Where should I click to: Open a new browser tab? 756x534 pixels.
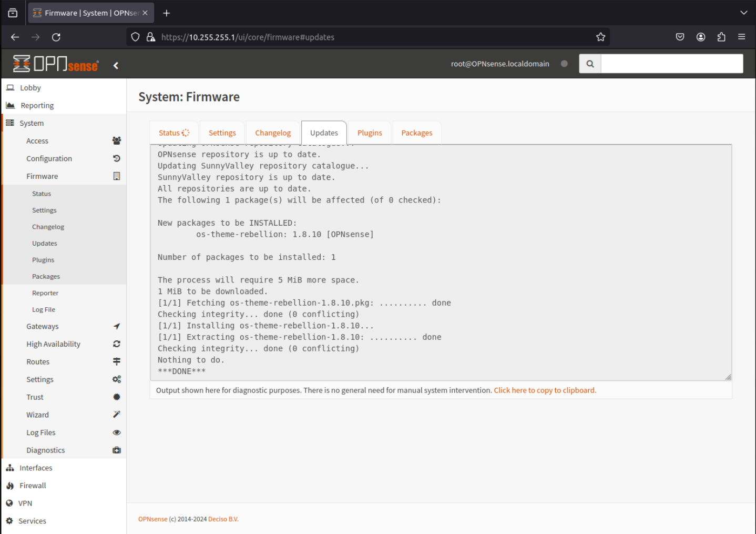pos(167,13)
